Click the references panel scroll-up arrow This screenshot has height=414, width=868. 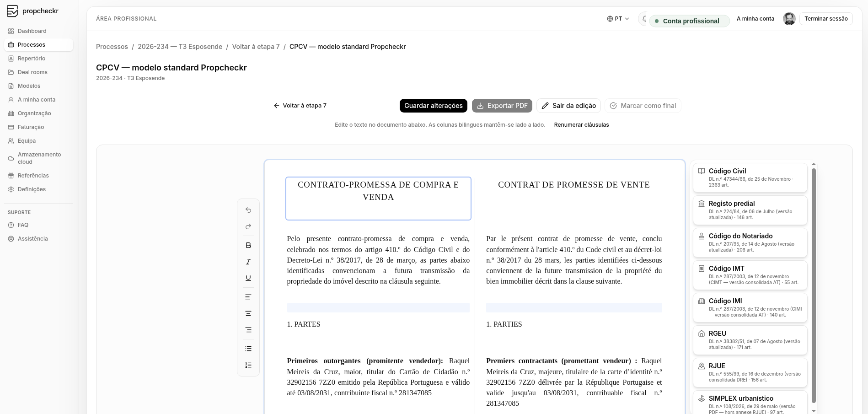point(814,164)
